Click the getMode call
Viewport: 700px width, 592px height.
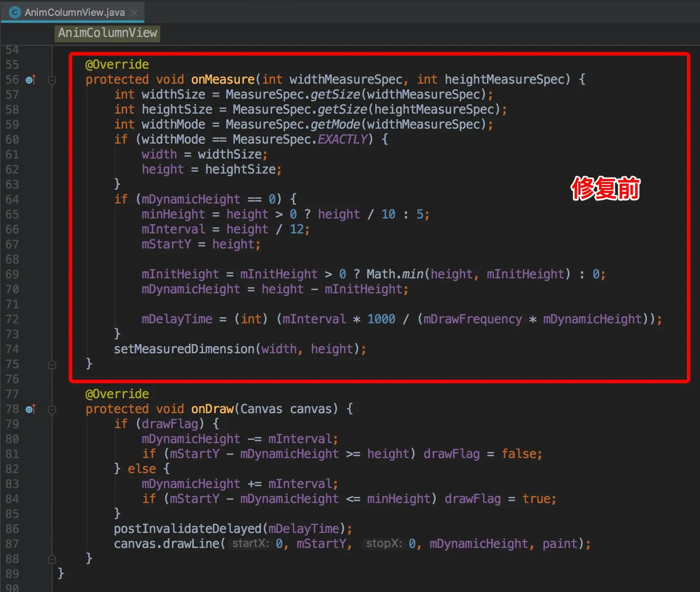click(x=335, y=125)
